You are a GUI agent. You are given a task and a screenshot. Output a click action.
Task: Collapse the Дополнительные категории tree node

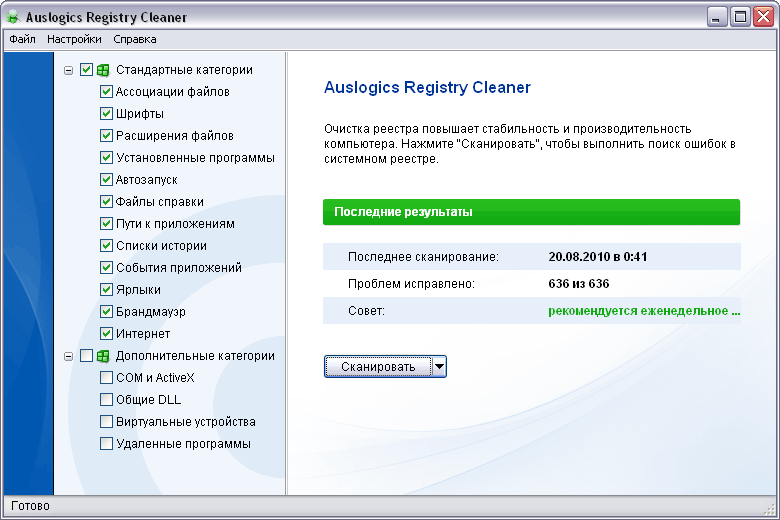pos(69,356)
